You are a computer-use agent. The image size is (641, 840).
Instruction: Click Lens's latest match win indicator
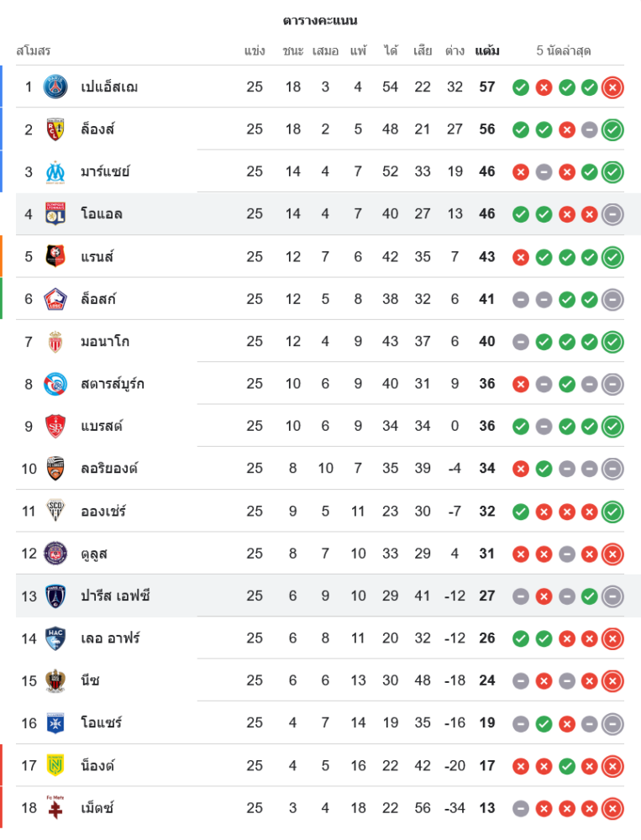(613, 129)
